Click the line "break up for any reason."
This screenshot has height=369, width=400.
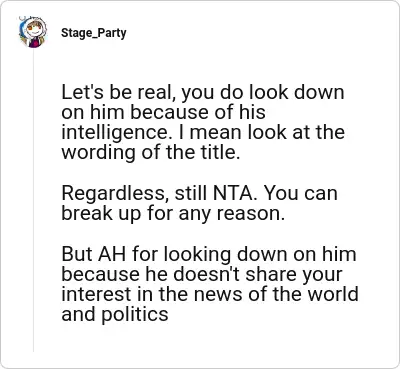[x=173, y=214]
